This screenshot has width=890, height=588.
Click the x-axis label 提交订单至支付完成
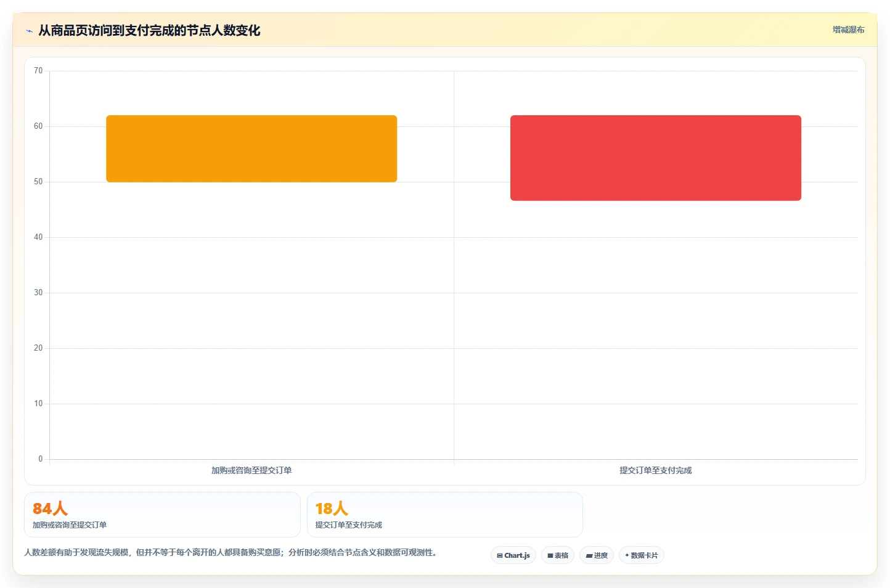pos(656,470)
